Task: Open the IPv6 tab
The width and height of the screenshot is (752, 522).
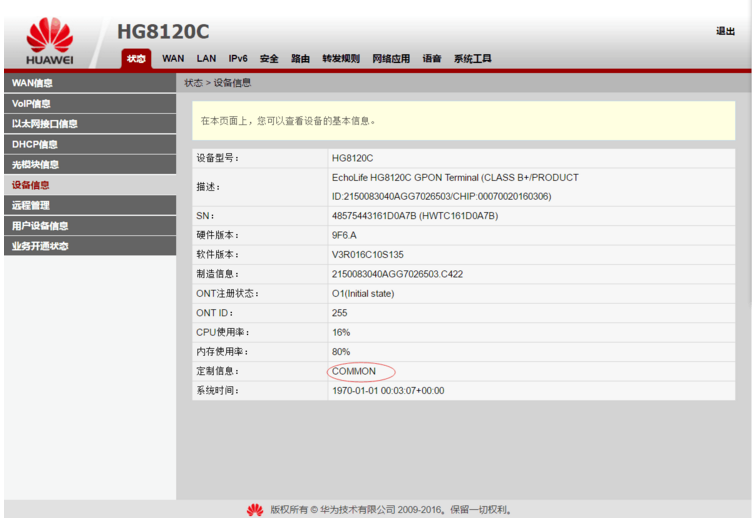Action: tap(238, 59)
